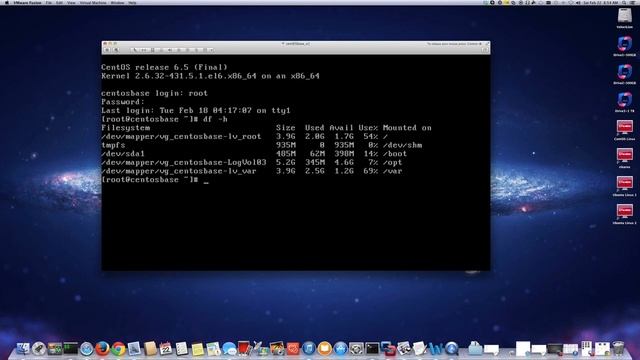The image size is (640, 360).
Task: Open VM settings with the wrench icon
Action: point(134,50)
